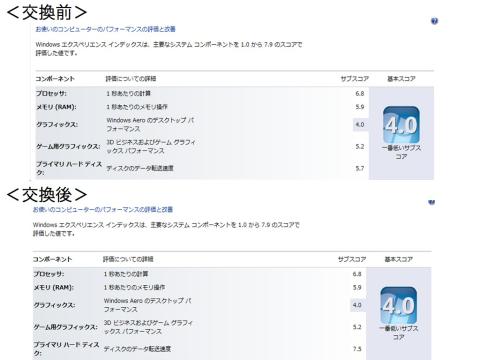Click the 3D business and game graphics detail in 交換前
Screen dimensions: 480x360
(x=151, y=146)
